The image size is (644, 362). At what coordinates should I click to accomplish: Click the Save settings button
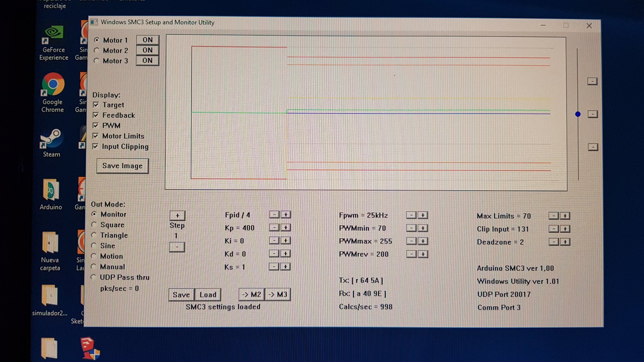182,294
